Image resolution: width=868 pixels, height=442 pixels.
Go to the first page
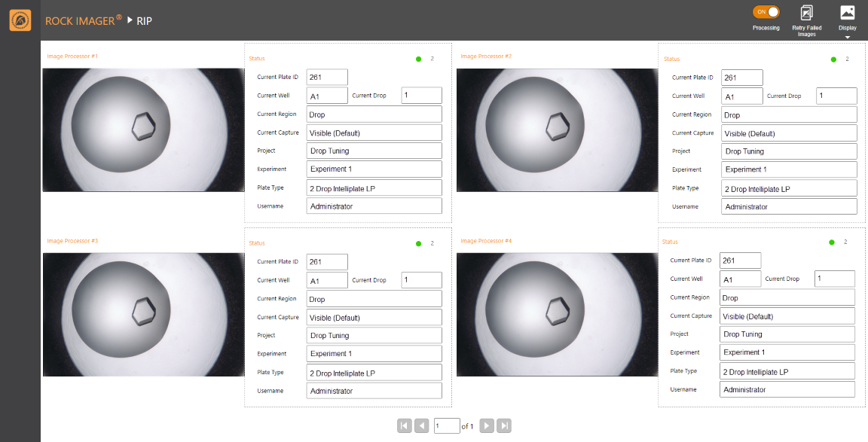404,426
